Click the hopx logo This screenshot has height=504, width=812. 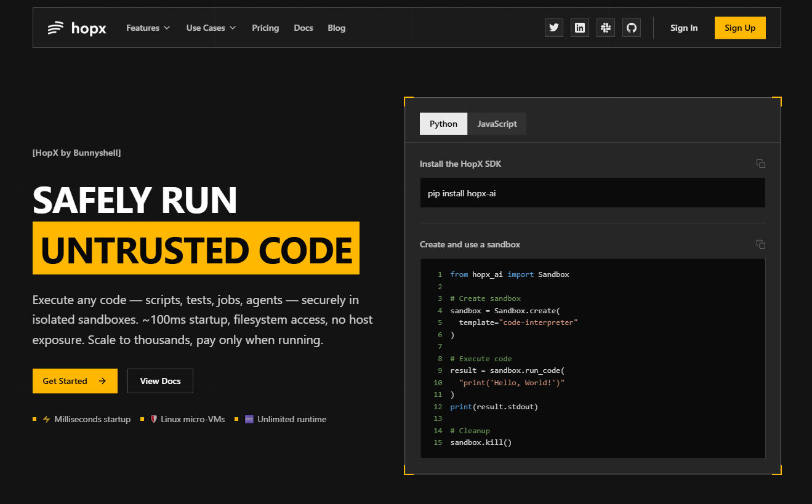77,28
